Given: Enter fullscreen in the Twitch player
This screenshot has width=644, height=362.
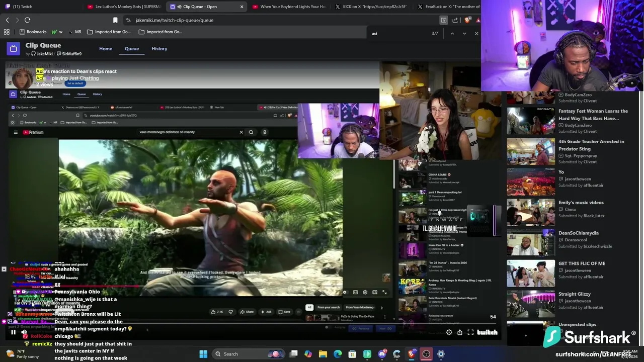Looking at the screenshot, I should pyautogui.click(x=470, y=332).
